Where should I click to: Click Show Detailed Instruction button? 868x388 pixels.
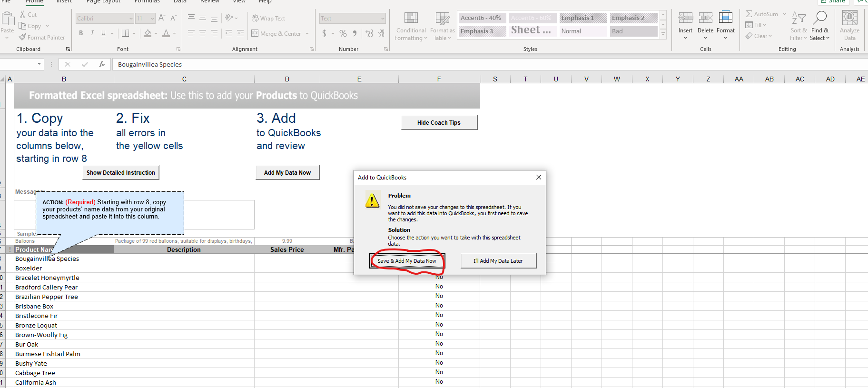(x=121, y=173)
